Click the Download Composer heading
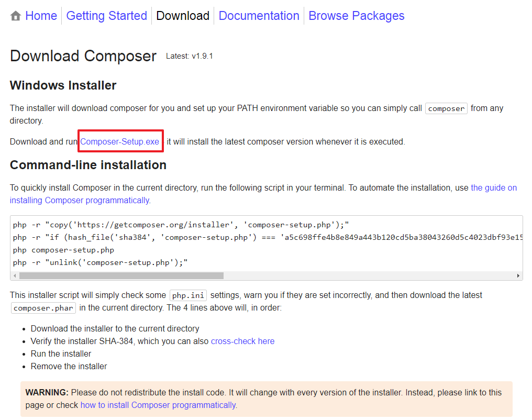The width and height of the screenshot is (532, 420). pos(83,56)
